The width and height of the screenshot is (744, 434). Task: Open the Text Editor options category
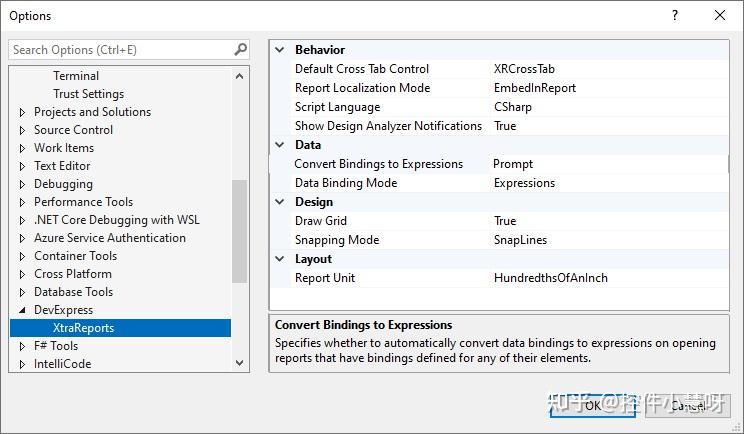62,166
